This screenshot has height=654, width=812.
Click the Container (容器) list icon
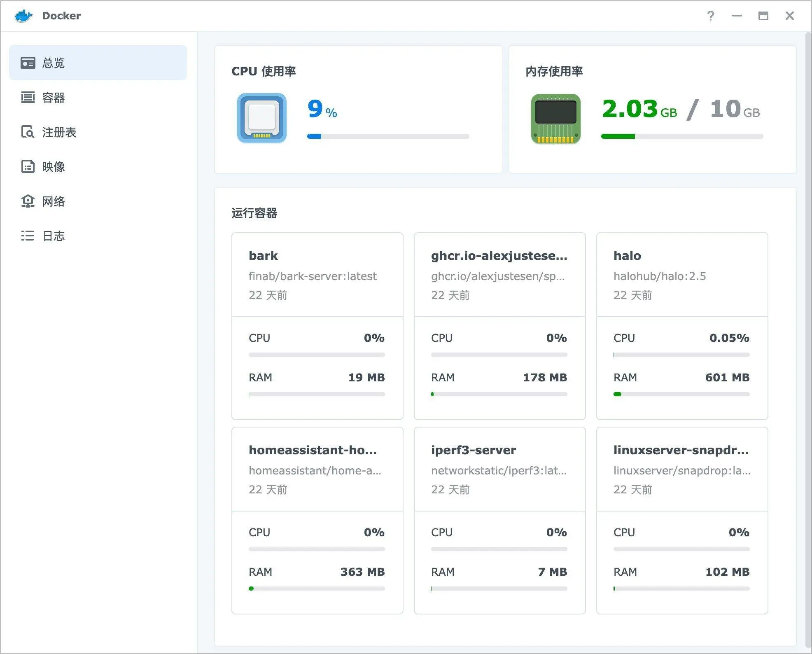[x=28, y=98]
